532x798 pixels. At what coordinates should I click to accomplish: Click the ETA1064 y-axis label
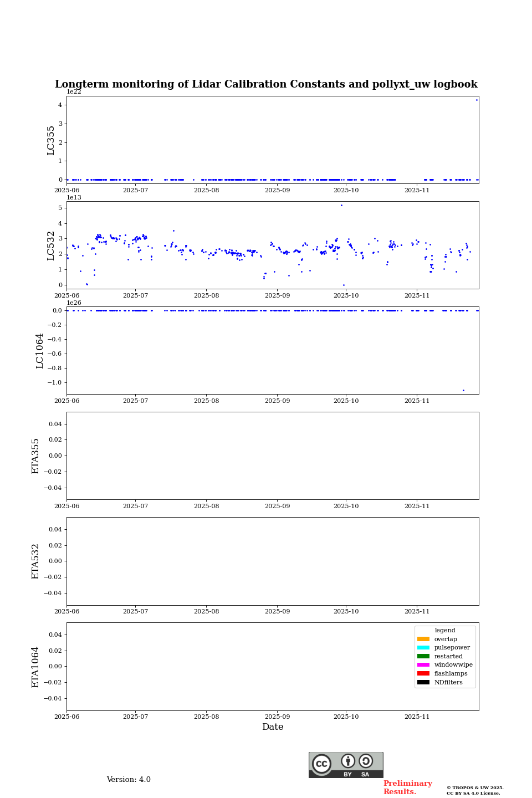pyautogui.click(x=35, y=667)
